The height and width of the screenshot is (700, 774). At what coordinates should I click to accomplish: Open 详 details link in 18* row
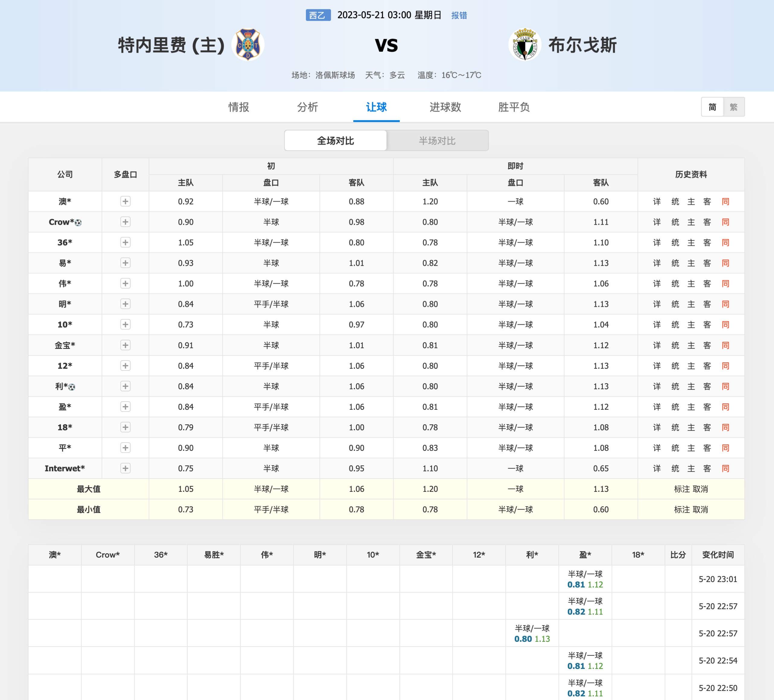point(657,427)
